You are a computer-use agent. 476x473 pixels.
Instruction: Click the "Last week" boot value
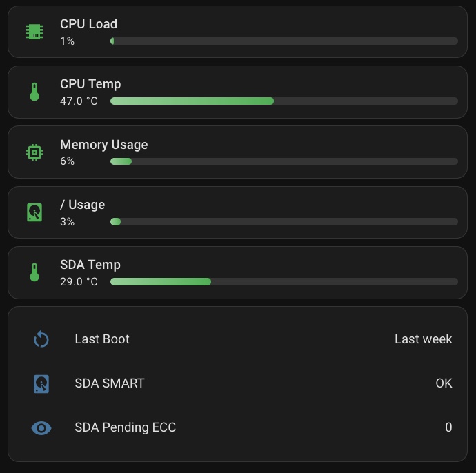pyautogui.click(x=423, y=339)
